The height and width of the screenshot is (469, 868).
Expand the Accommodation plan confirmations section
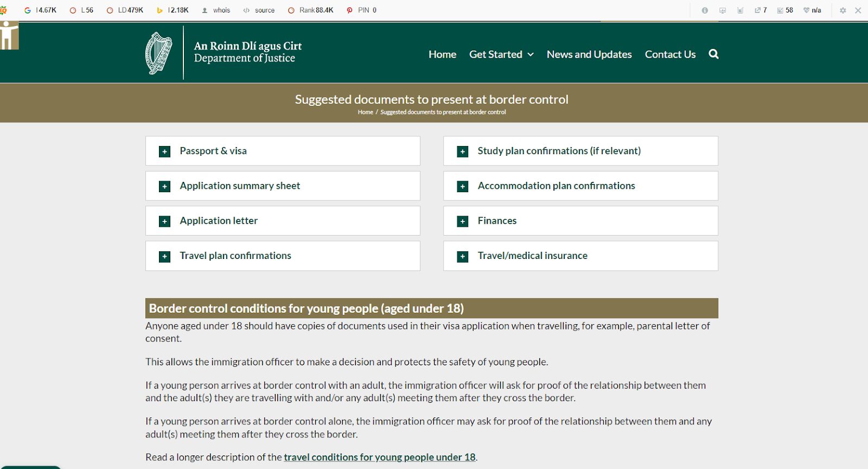[580, 186]
